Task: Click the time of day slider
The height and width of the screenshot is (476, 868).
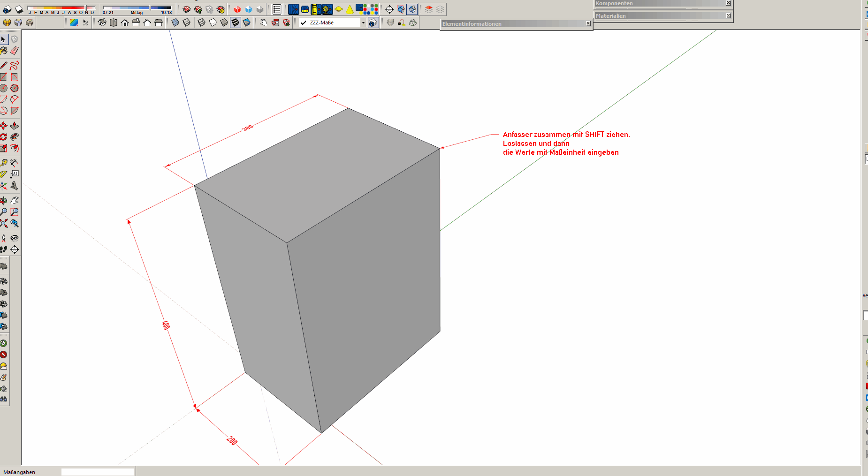Action: pos(137,8)
